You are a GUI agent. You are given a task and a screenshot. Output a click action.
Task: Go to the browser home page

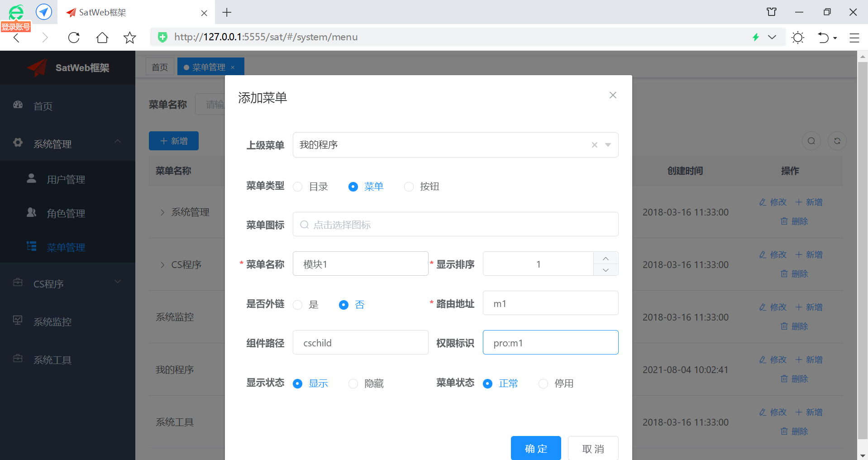[102, 37]
